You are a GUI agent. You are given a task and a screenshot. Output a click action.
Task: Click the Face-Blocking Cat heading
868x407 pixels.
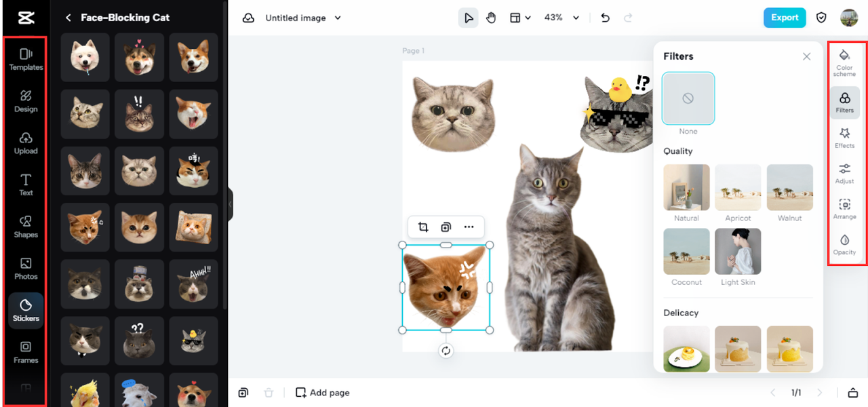(x=125, y=18)
